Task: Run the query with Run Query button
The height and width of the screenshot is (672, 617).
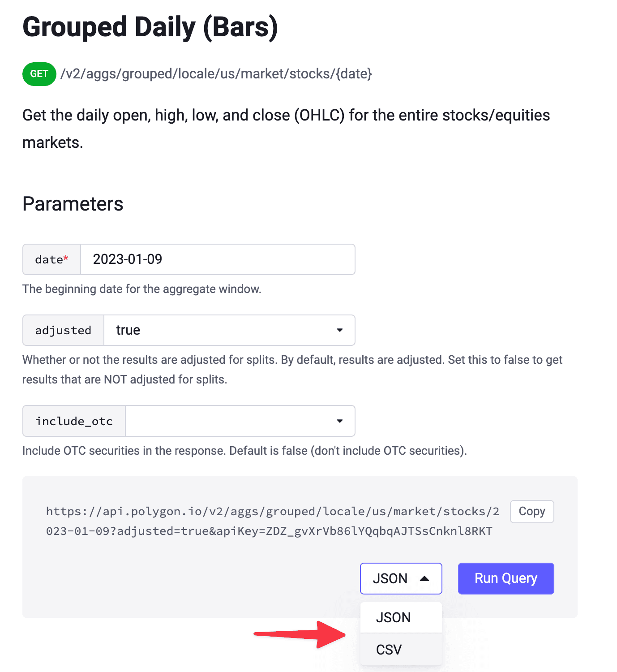Action: pos(506,578)
